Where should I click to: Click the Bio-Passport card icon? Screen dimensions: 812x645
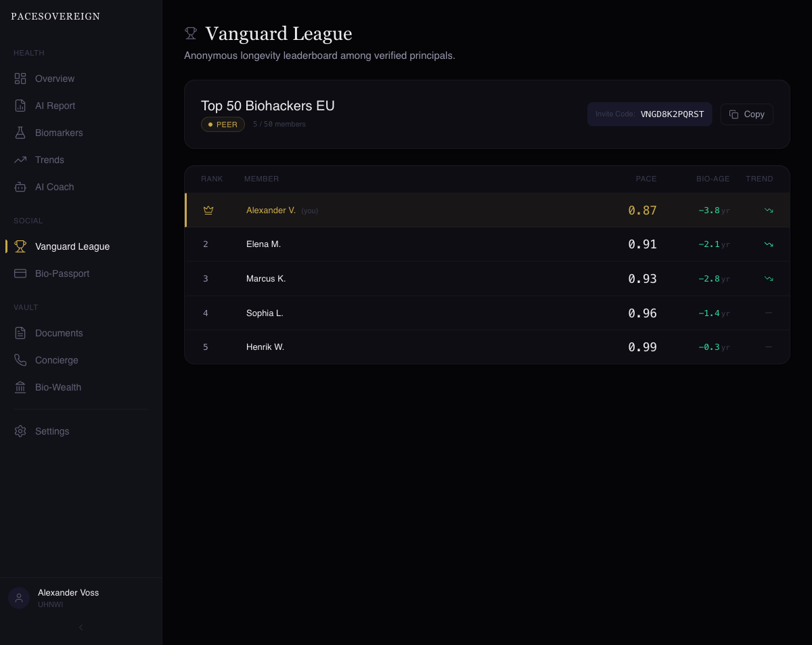coord(20,273)
